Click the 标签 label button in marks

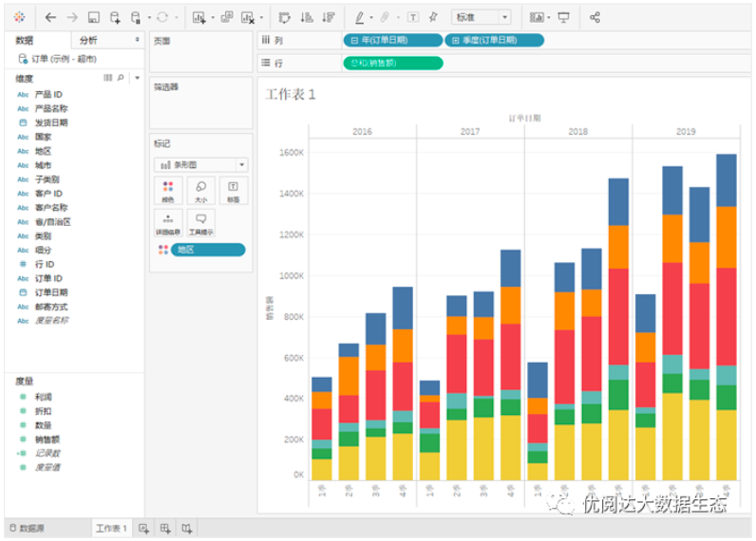(233, 191)
